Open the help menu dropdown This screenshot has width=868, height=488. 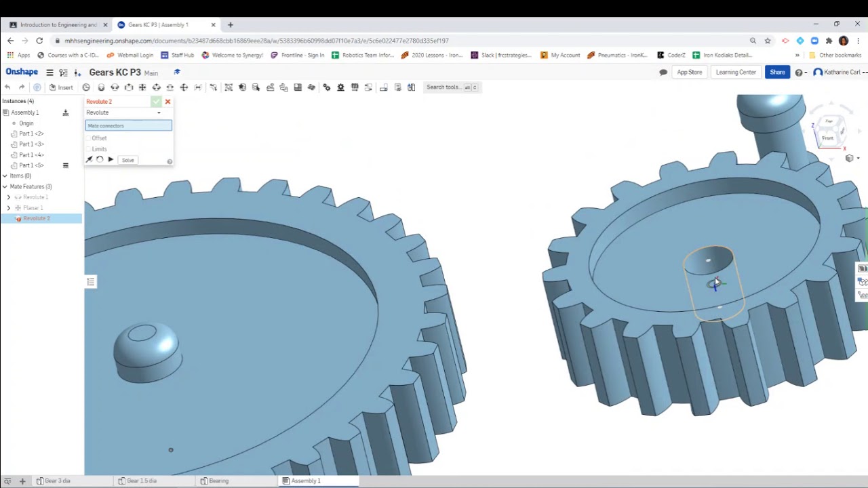(x=801, y=73)
